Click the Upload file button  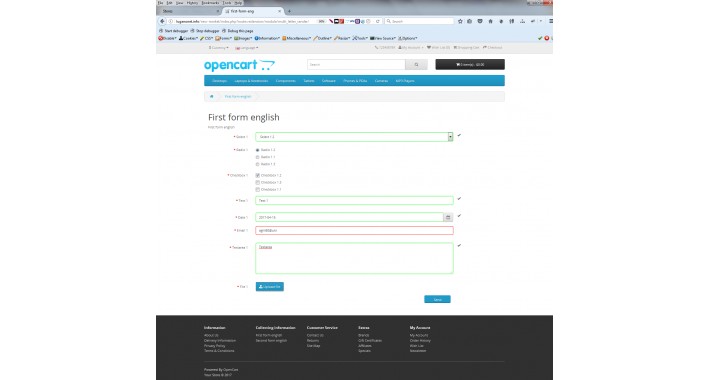pyautogui.click(x=270, y=287)
